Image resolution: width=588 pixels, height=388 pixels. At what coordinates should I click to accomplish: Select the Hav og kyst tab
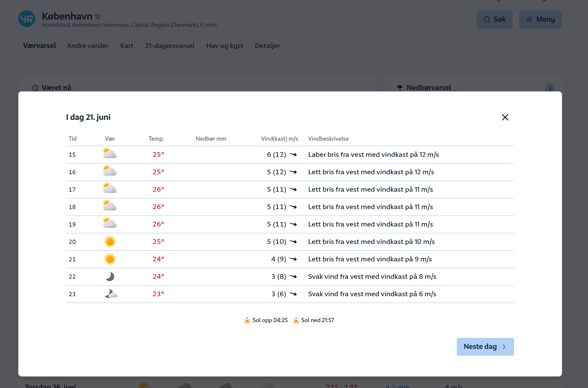click(225, 45)
